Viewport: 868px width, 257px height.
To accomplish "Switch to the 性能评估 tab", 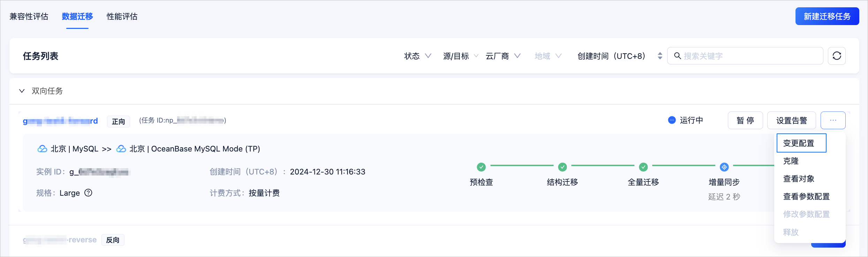I will (x=122, y=16).
